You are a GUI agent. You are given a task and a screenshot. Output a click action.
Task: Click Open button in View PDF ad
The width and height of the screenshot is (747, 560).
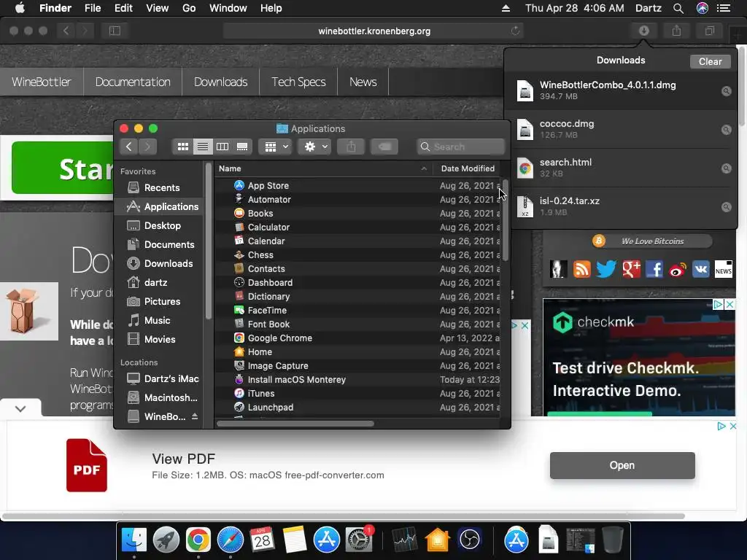[622, 465]
